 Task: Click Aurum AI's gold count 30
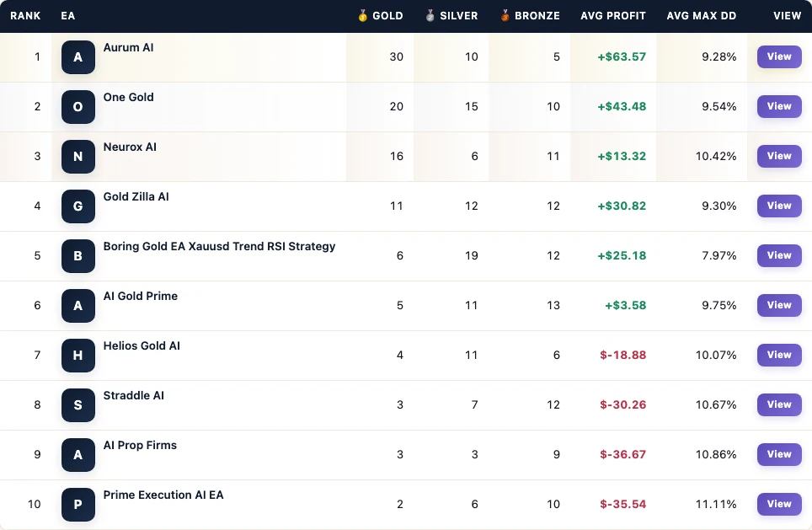(397, 57)
